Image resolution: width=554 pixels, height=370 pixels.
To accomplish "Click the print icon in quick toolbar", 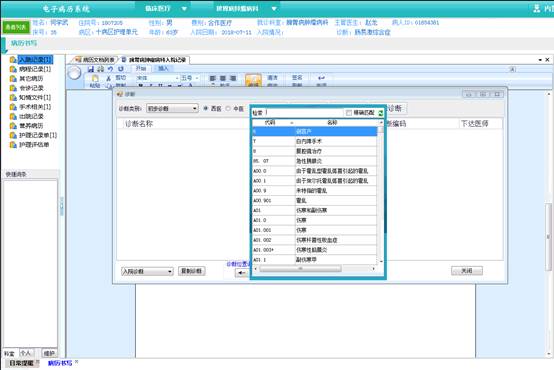I will (101, 69).
